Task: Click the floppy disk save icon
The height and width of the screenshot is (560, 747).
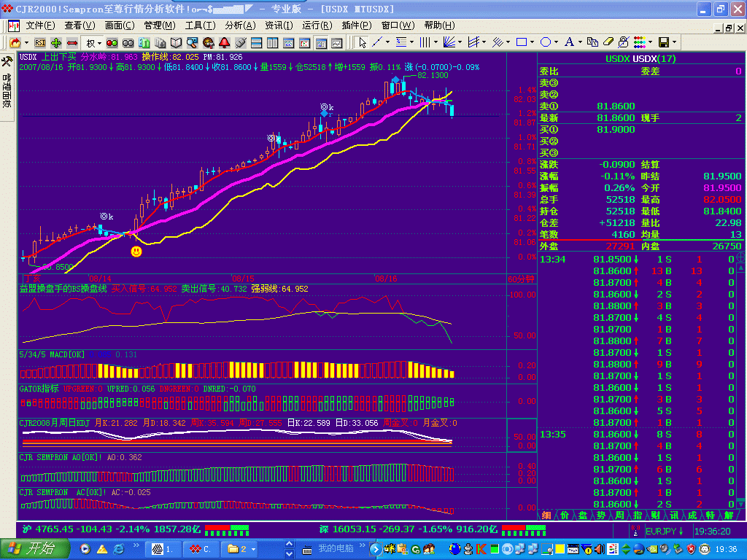Action: 664,42
